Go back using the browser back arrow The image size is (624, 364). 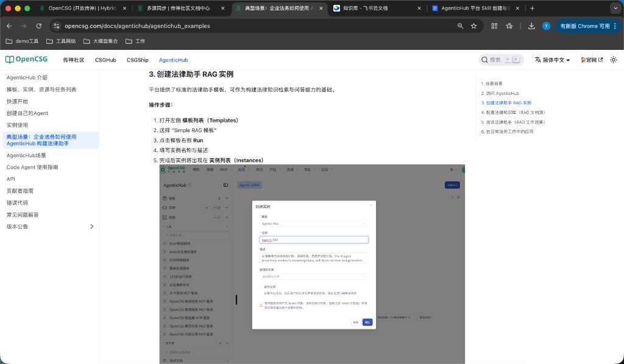(9, 26)
